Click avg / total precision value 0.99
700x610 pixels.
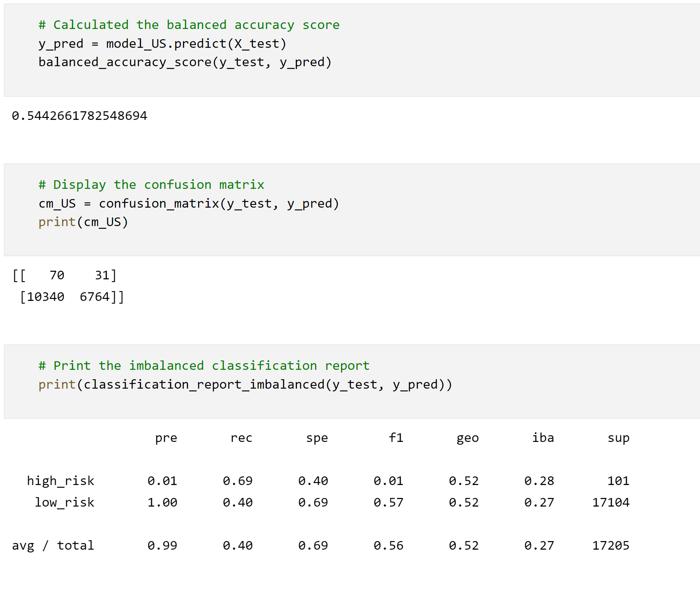tap(162, 546)
